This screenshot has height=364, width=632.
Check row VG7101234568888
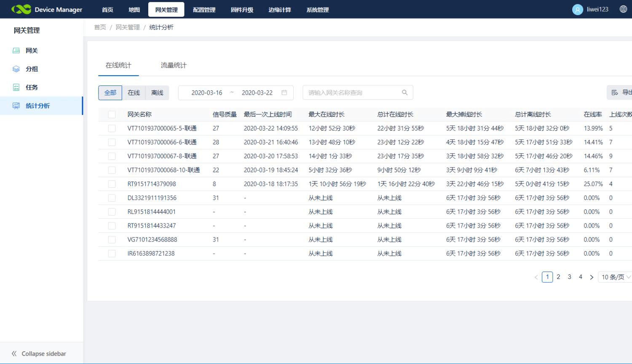(x=112, y=239)
